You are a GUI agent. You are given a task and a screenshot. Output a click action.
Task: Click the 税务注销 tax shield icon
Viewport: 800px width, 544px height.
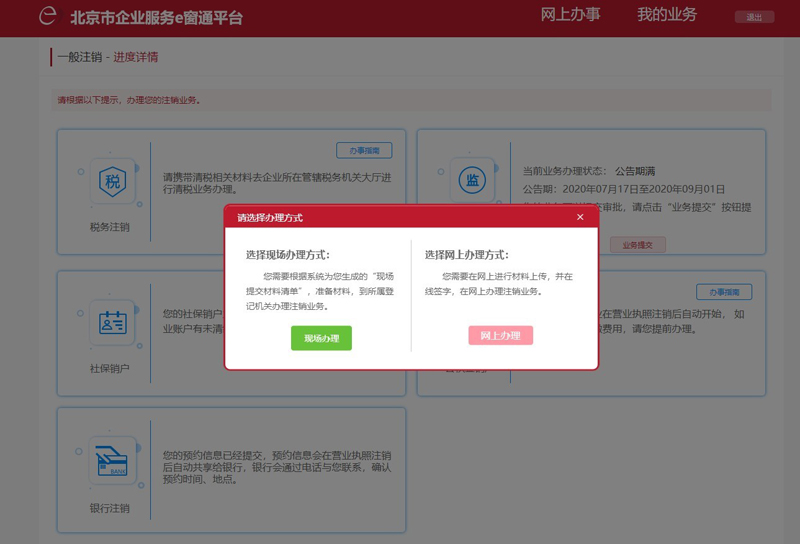(110, 182)
